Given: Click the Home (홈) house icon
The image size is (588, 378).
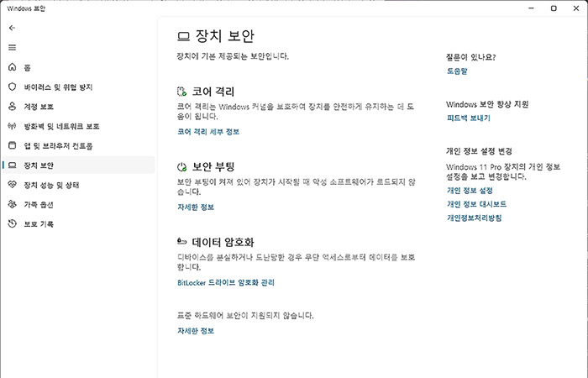Looking at the screenshot, I should pos(12,67).
